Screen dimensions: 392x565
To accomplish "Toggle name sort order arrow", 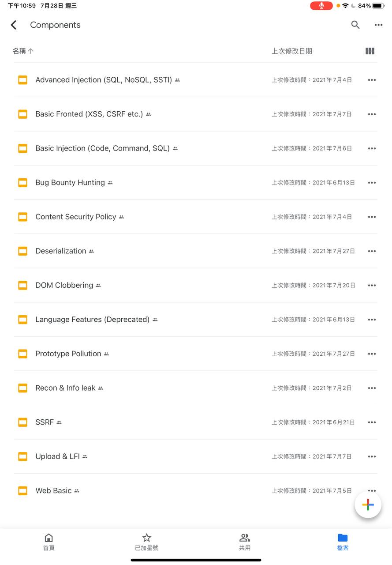I will [30, 51].
